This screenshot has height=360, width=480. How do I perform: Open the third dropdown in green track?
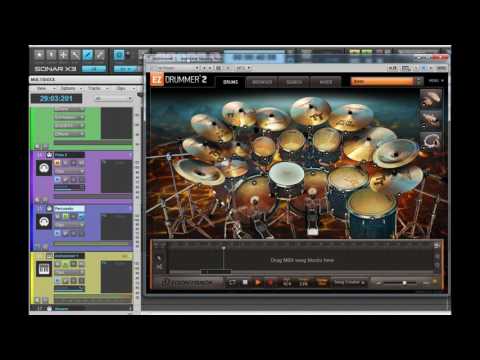[69, 125]
